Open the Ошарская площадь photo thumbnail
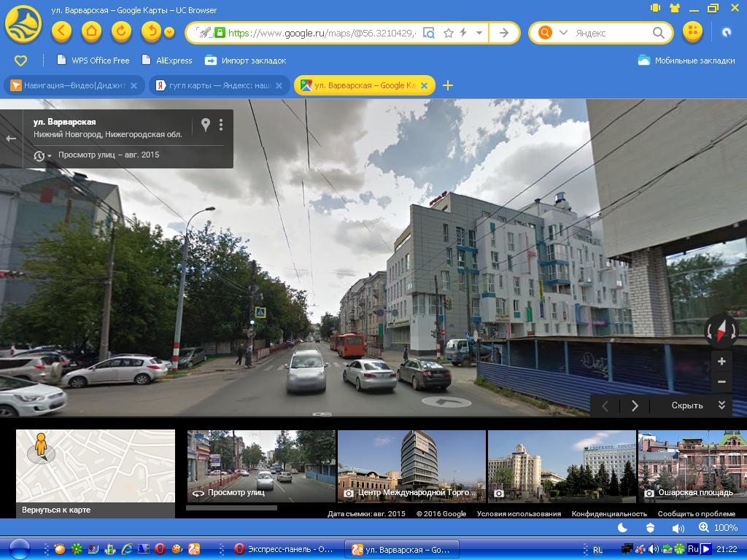Viewport: 747px width, 560px height. pyautogui.click(x=692, y=466)
